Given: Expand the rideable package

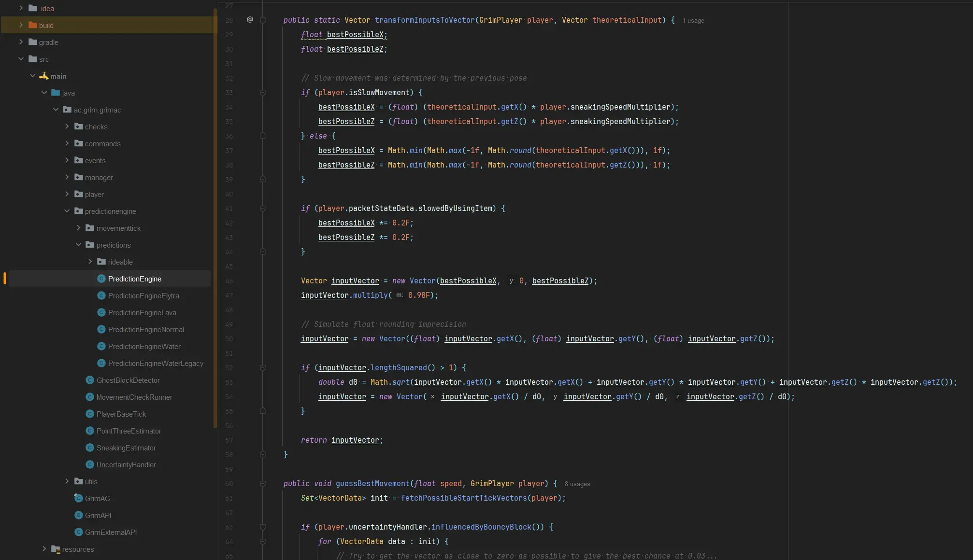Looking at the screenshot, I should tap(90, 262).
